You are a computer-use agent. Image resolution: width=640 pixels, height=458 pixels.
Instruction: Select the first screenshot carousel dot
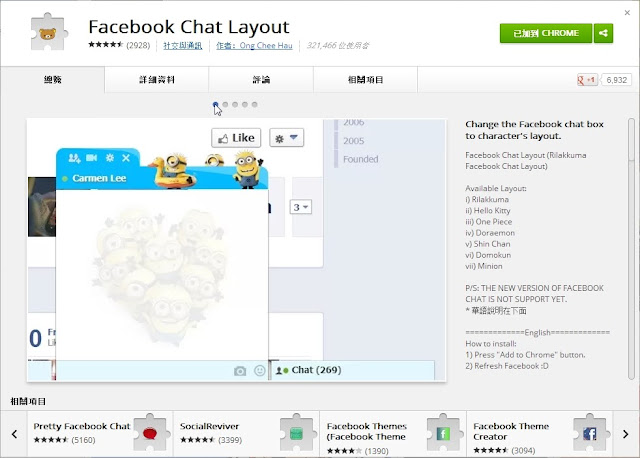point(216,104)
